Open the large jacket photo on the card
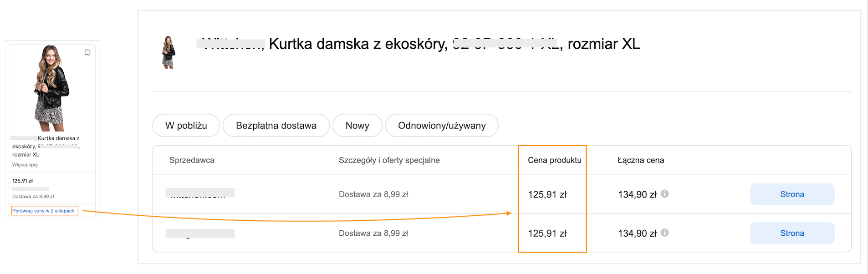The image size is (868, 274). click(51, 87)
